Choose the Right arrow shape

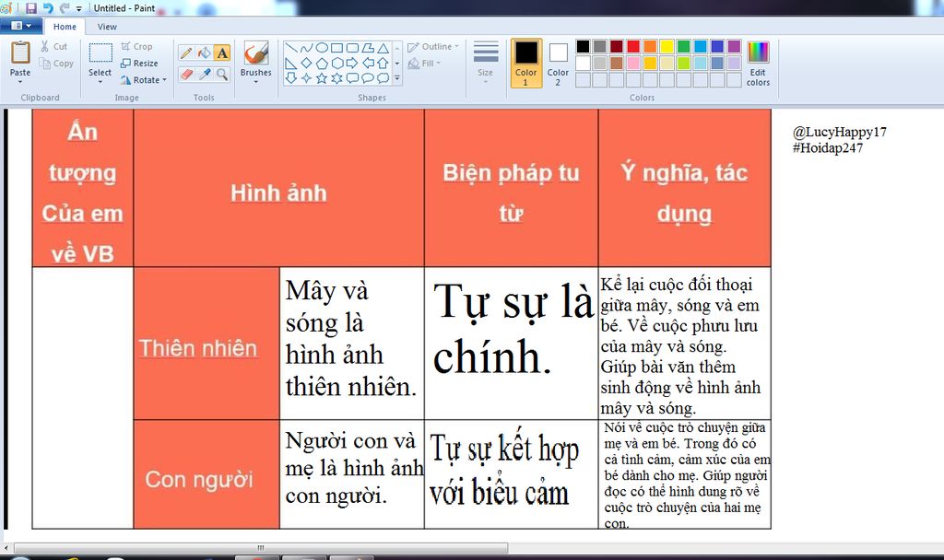352,64
